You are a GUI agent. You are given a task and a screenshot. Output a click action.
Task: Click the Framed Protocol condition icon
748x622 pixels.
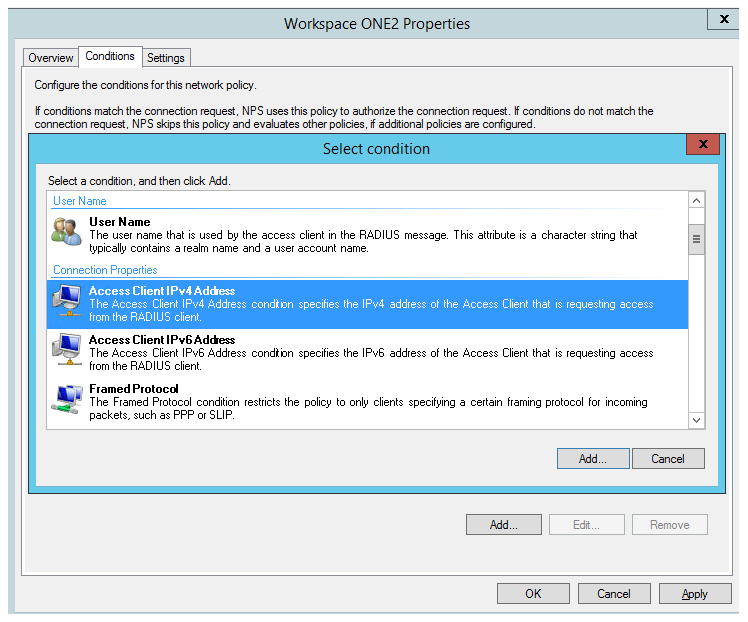click(x=67, y=397)
